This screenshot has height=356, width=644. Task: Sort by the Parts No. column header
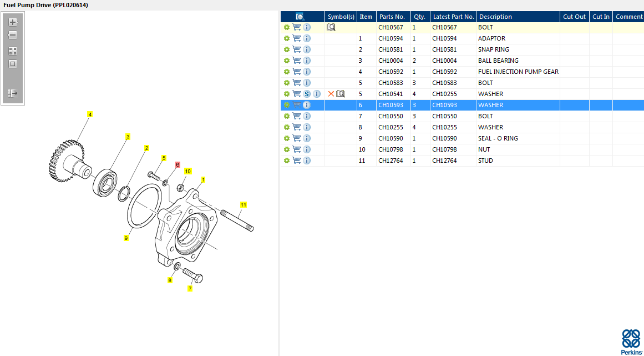pyautogui.click(x=392, y=17)
